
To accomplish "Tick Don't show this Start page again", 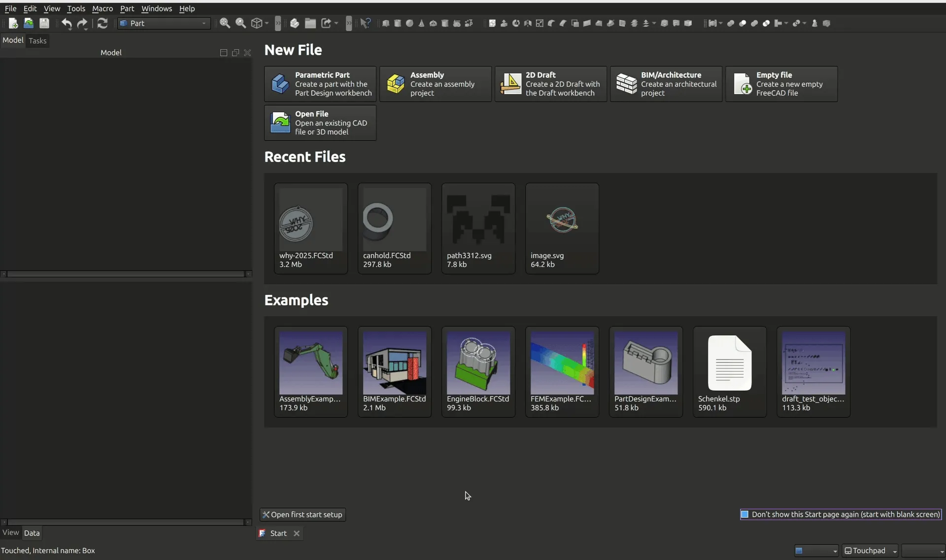I will pos(745,514).
